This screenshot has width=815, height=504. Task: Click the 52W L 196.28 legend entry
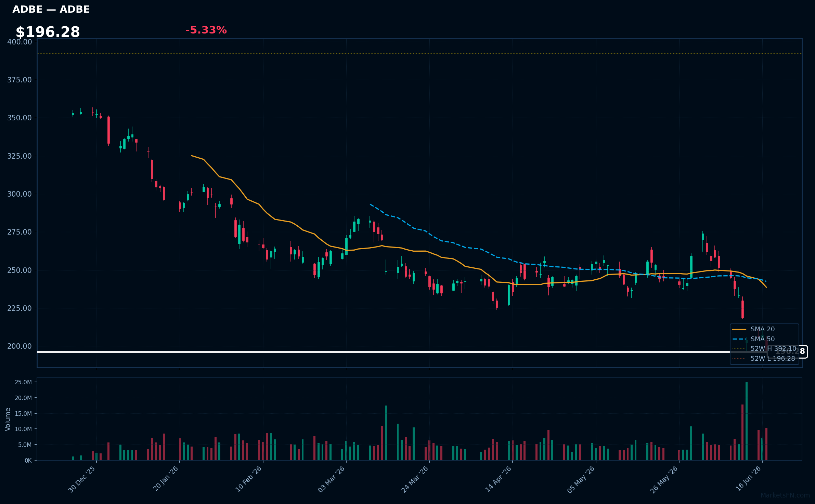(764, 359)
